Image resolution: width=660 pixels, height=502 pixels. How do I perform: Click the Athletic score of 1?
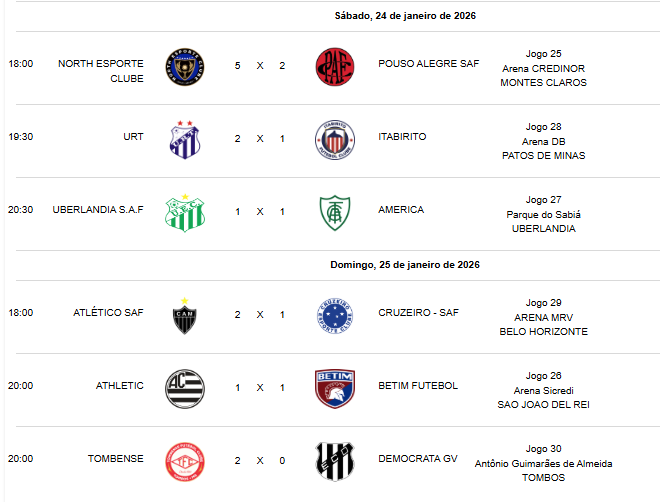tap(237, 387)
